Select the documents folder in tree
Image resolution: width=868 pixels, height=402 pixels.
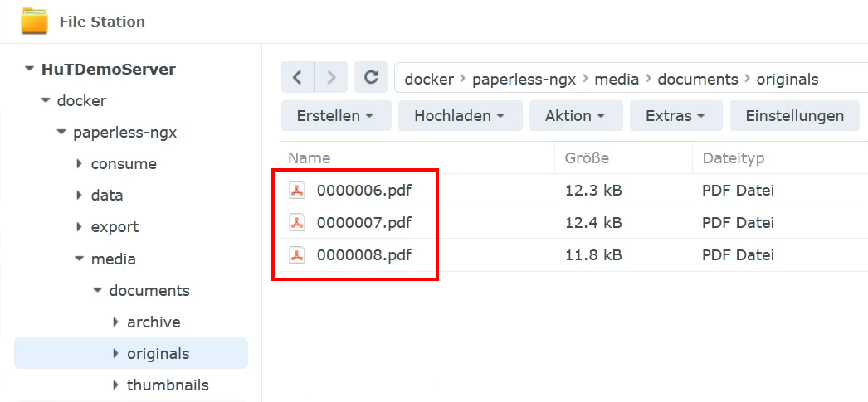pos(149,290)
